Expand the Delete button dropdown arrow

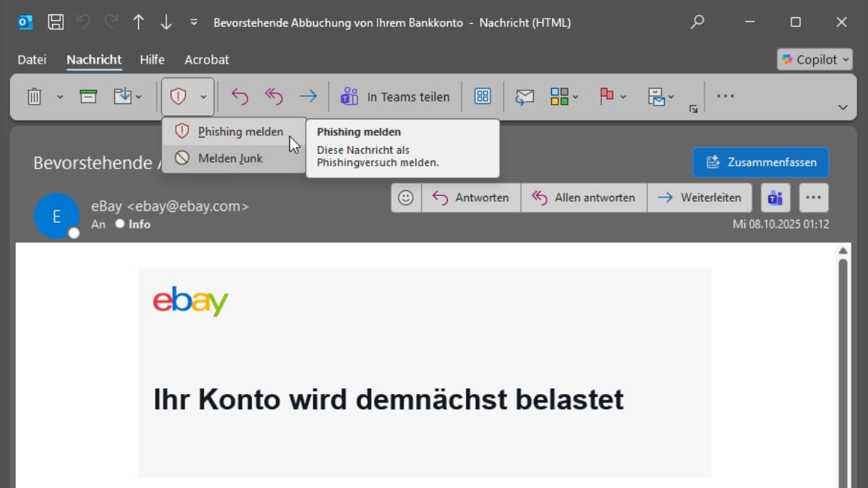pyautogui.click(x=60, y=96)
